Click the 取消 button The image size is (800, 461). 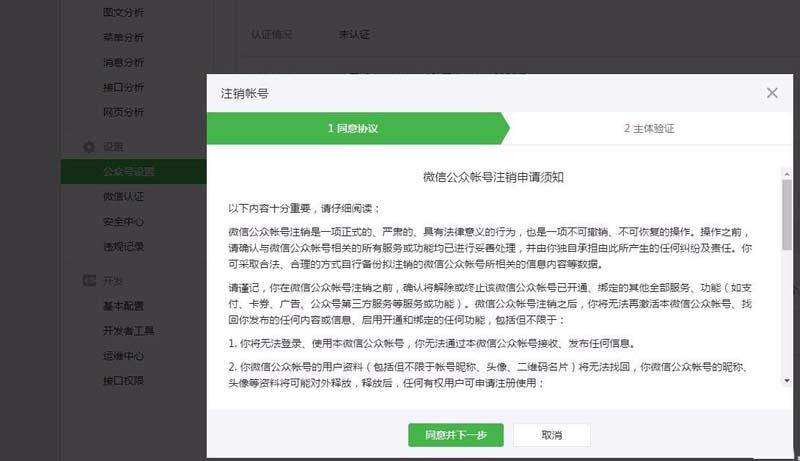pyautogui.click(x=552, y=435)
